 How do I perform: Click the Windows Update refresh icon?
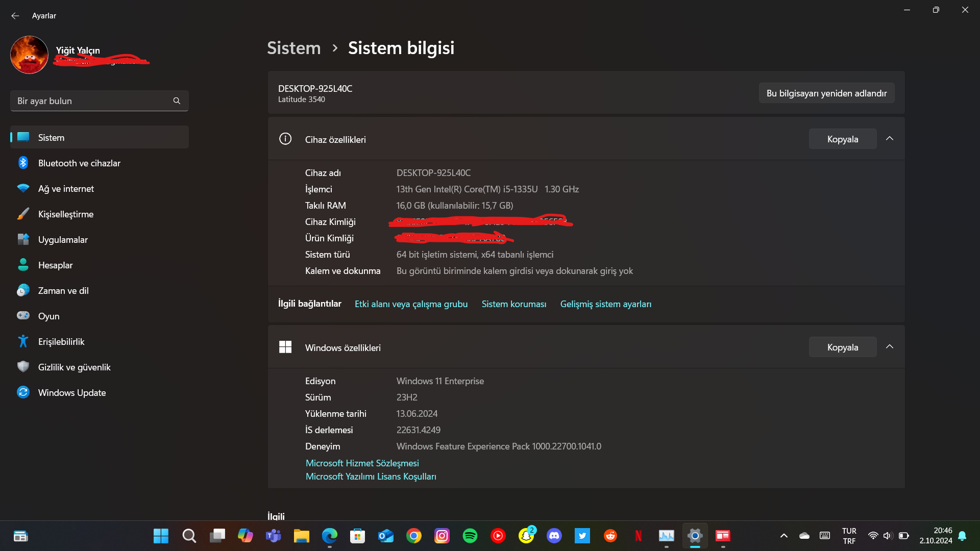[23, 392]
